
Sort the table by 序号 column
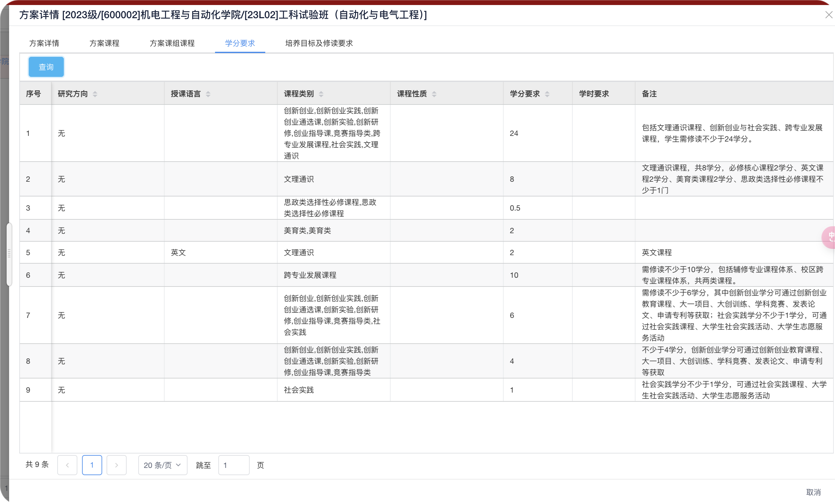tap(34, 94)
